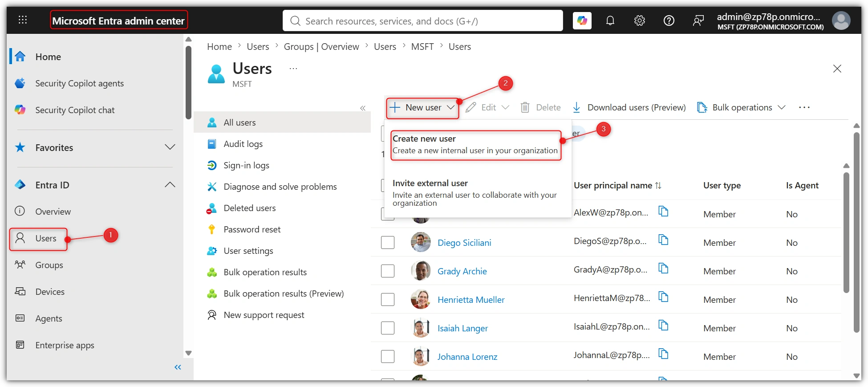Open the feedback person icon
The width and height of the screenshot is (868, 387).
click(698, 20)
